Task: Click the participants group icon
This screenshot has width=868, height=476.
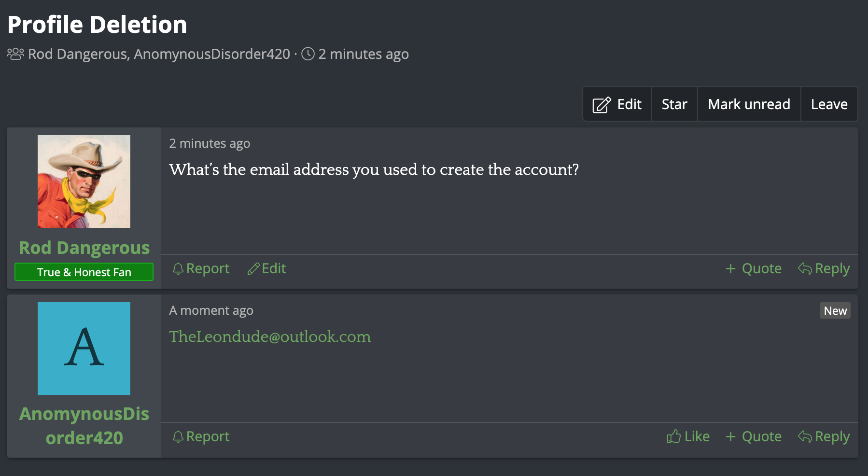Action: tap(15, 54)
